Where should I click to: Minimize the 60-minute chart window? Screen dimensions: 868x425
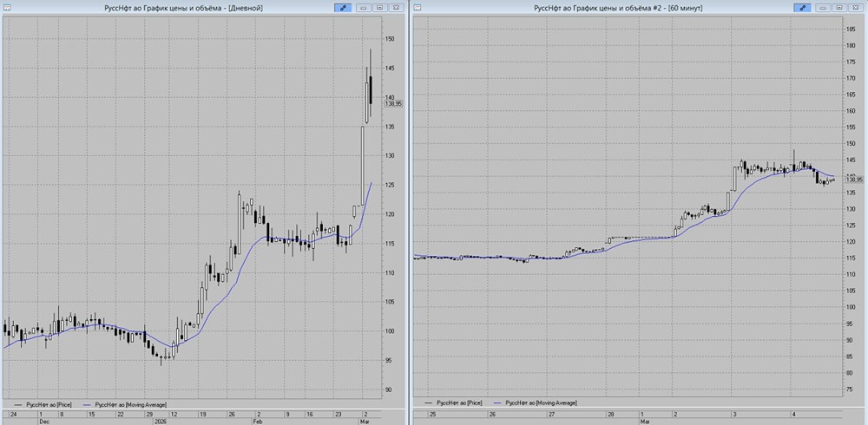tap(824, 8)
